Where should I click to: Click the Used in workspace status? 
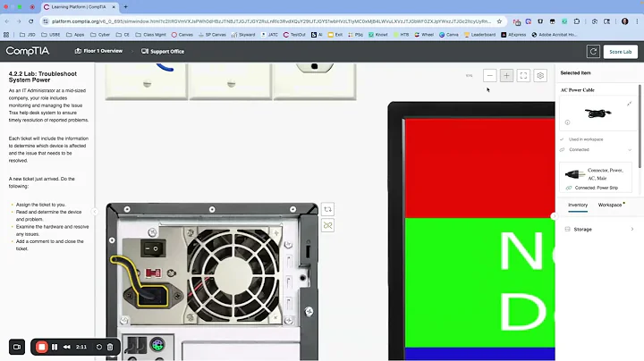point(586,139)
